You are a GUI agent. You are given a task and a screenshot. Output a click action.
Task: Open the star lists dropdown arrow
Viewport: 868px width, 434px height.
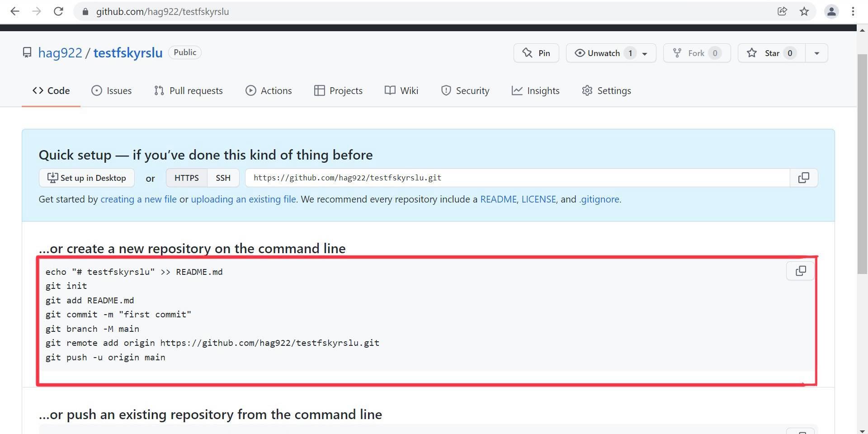(x=816, y=53)
